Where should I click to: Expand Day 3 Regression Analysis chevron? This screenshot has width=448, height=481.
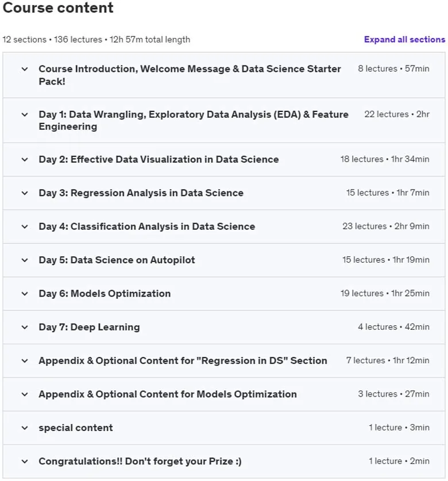[25, 193]
